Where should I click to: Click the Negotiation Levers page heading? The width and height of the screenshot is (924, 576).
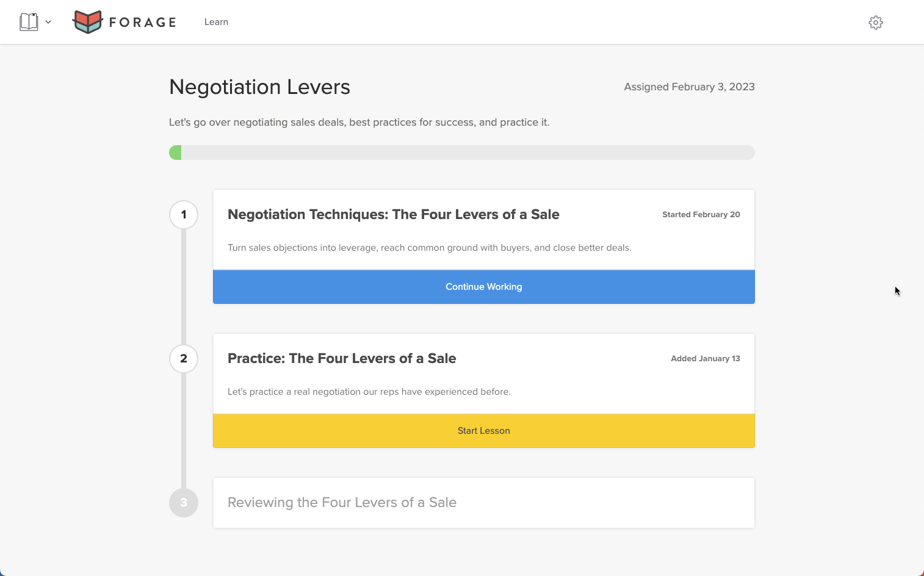(x=259, y=87)
